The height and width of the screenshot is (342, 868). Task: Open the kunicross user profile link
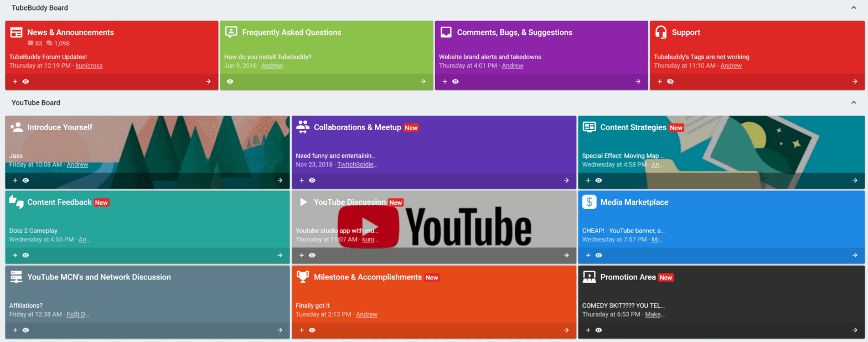point(89,66)
